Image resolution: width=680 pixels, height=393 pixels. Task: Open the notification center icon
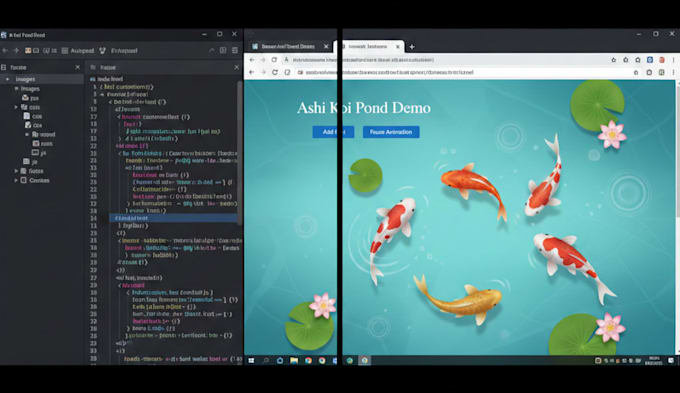[671, 360]
